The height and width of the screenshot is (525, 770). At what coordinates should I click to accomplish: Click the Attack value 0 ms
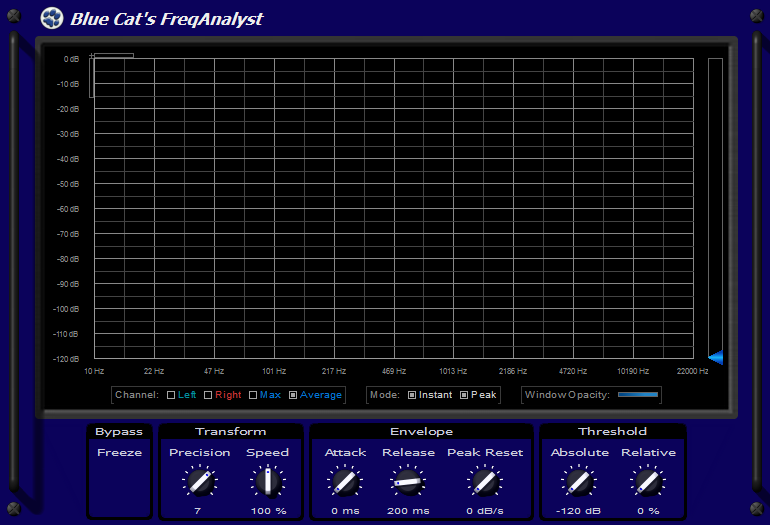tap(345, 511)
